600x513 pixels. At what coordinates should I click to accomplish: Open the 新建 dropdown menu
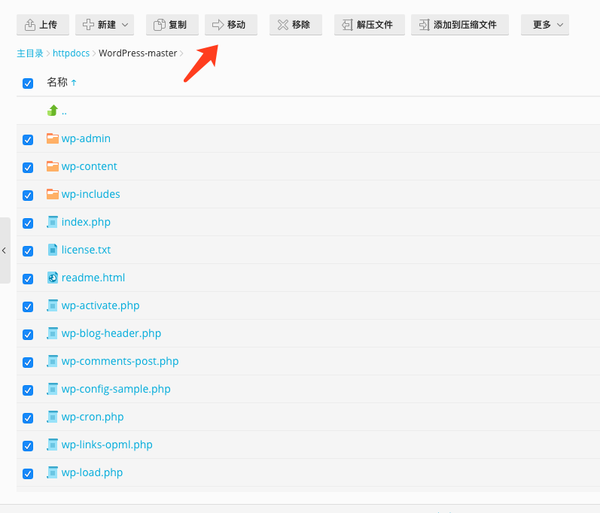(x=104, y=25)
